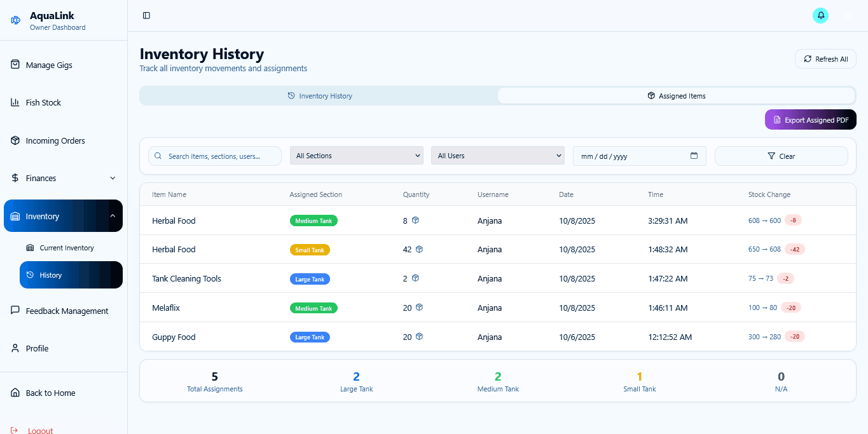Open the All Users dropdown
Viewport: 868px width, 434px height.
point(497,155)
